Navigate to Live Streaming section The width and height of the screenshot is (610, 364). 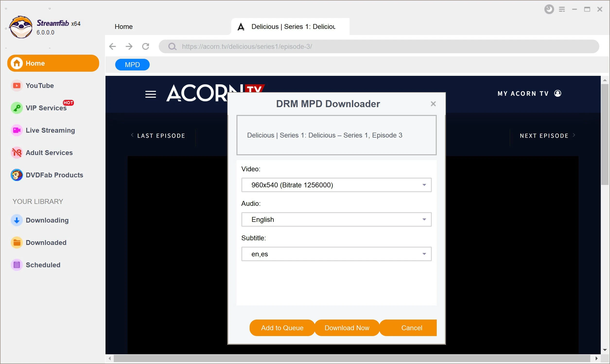pyautogui.click(x=50, y=130)
